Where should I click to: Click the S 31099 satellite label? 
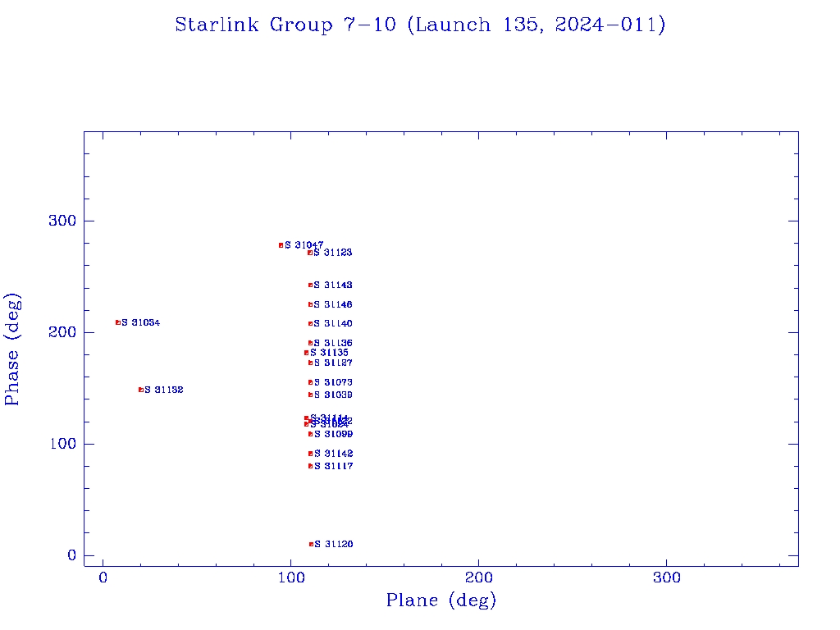333,434
